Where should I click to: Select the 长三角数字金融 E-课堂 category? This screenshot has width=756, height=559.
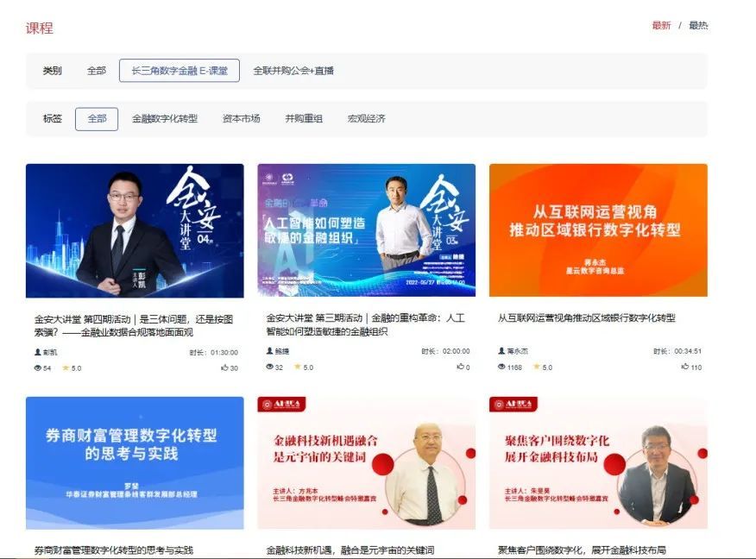pyautogui.click(x=180, y=71)
